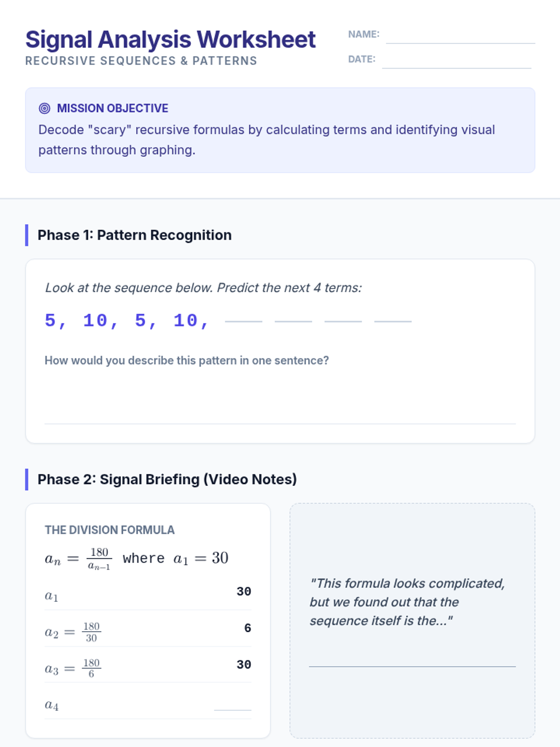The image size is (560, 747).
Task: Click the Recursive Sequences & Patterns subtitle
Action: (x=141, y=61)
